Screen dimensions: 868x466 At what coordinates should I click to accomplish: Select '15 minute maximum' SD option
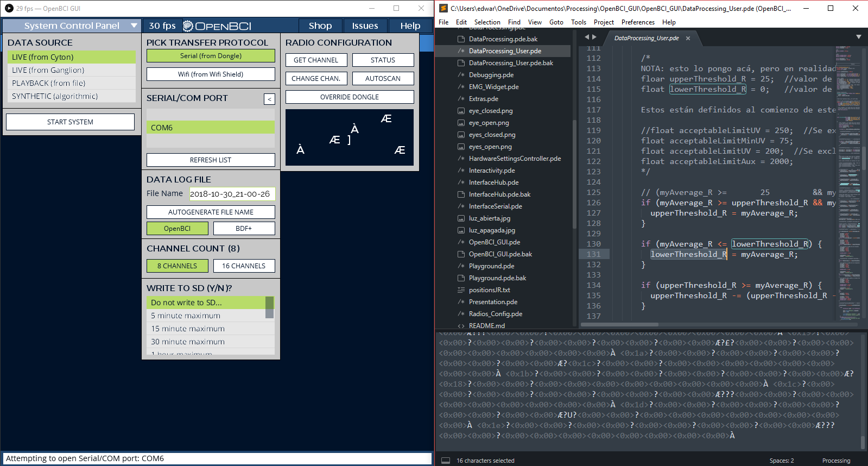(206, 329)
